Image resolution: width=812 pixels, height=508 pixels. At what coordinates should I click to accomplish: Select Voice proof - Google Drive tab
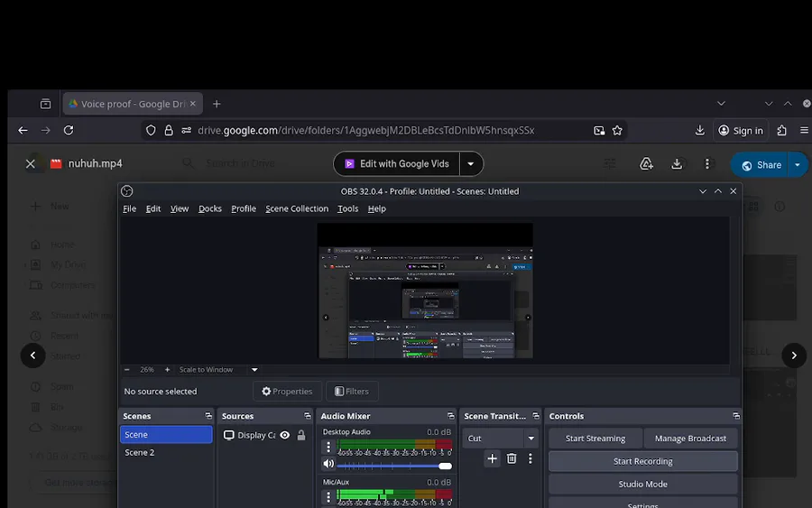tap(133, 104)
